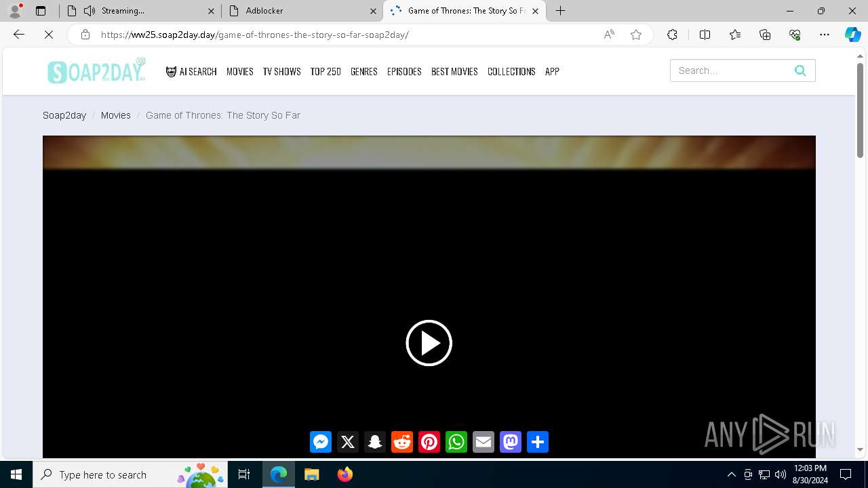Share via Facebook Messenger icon
868x488 pixels.
tap(321, 442)
